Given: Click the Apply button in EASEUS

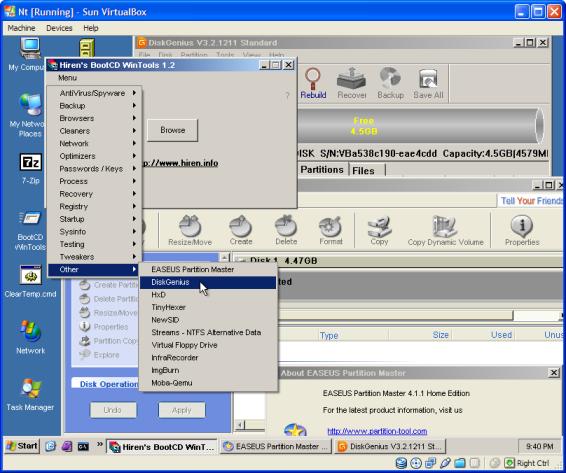Looking at the screenshot, I should click(182, 410).
